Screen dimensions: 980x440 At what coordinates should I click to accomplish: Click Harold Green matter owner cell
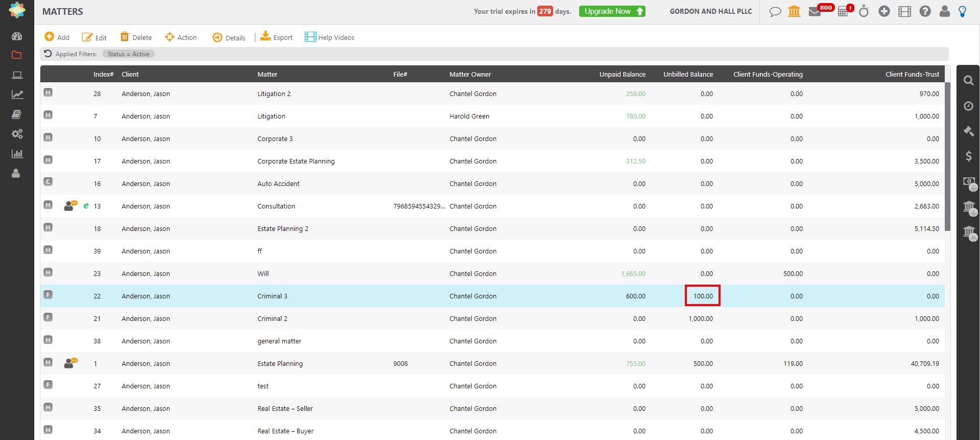pos(469,116)
